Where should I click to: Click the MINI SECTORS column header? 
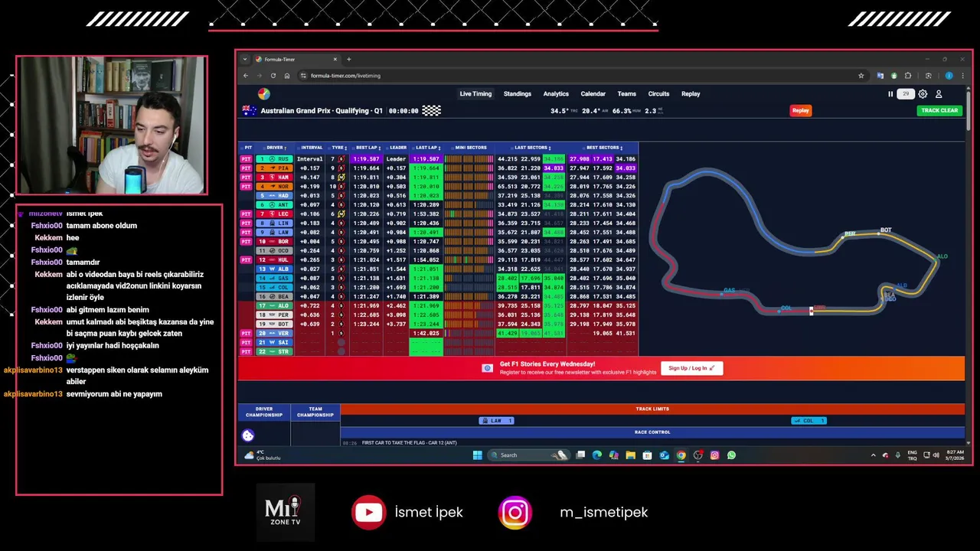pyautogui.click(x=471, y=148)
